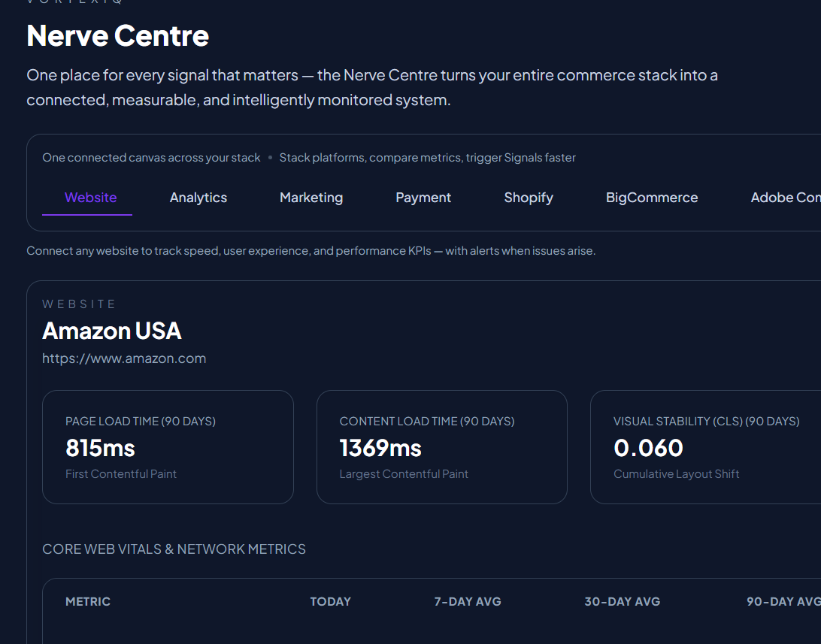Click the Cumulative Layout Shift label

coord(677,474)
